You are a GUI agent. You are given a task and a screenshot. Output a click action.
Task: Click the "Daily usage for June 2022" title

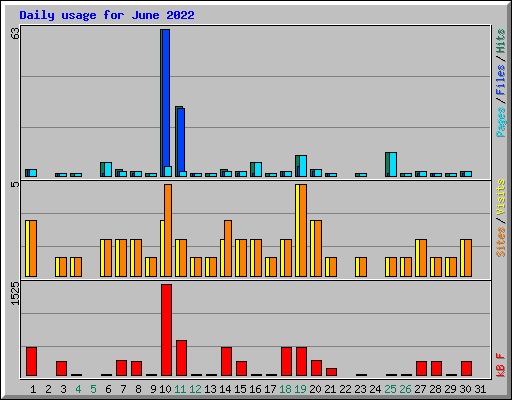pyautogui.click(x=107, y=15)
